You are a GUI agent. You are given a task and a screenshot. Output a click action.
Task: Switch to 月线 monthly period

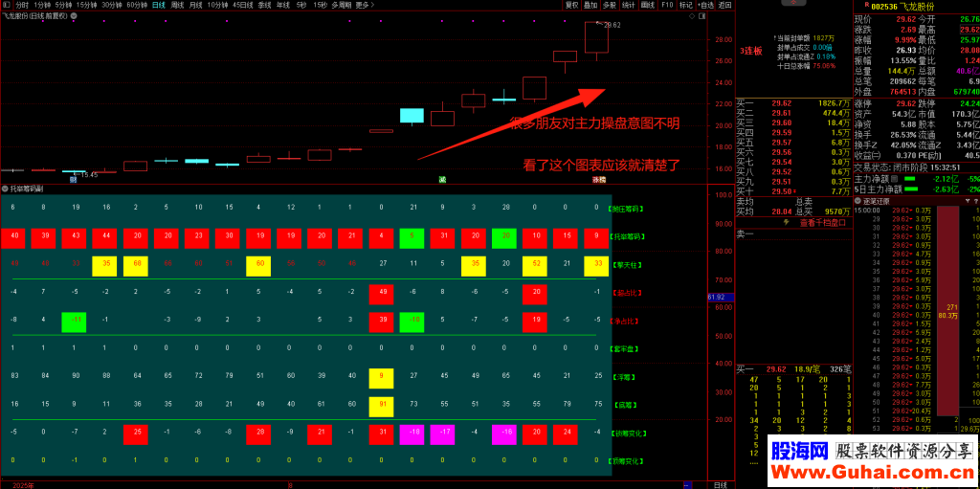[x=195, y=5]
